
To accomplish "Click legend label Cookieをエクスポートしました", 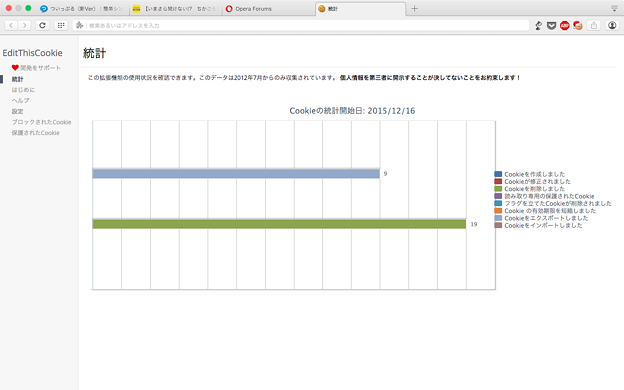I will (x=546, y=218).
